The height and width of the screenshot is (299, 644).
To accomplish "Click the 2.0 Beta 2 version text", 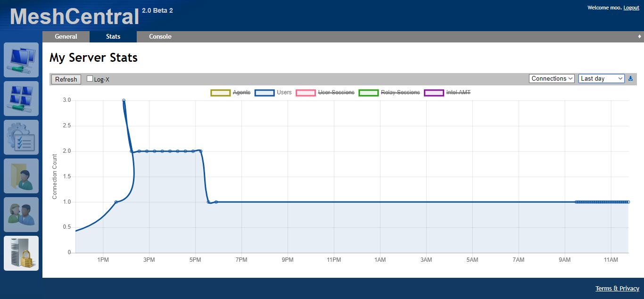I will (x=157, y=10).
